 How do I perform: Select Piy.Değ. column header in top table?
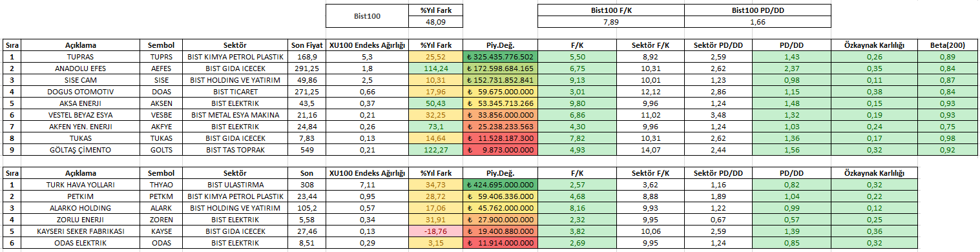tap(500, 45)
